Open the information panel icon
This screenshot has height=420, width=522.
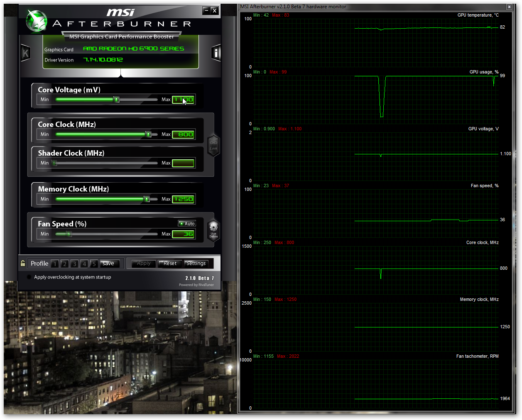click(x=216, y=53)
